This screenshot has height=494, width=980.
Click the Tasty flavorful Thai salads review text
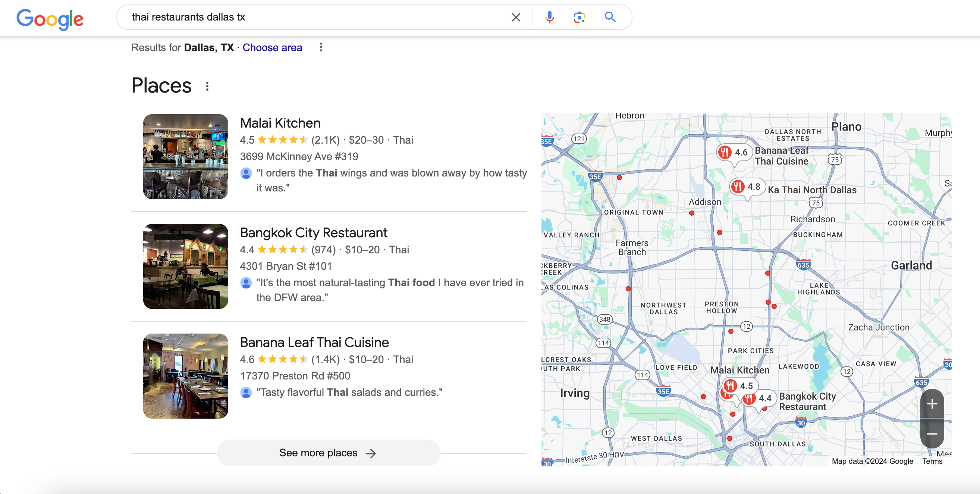click(349, 393)
